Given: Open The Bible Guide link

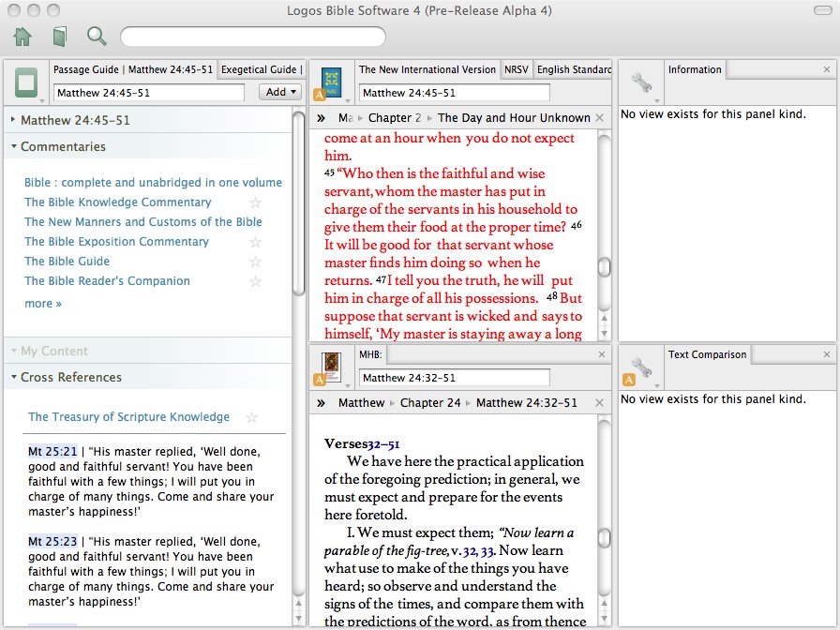Looking at the screenshot, I should click(x=67, y=262).
